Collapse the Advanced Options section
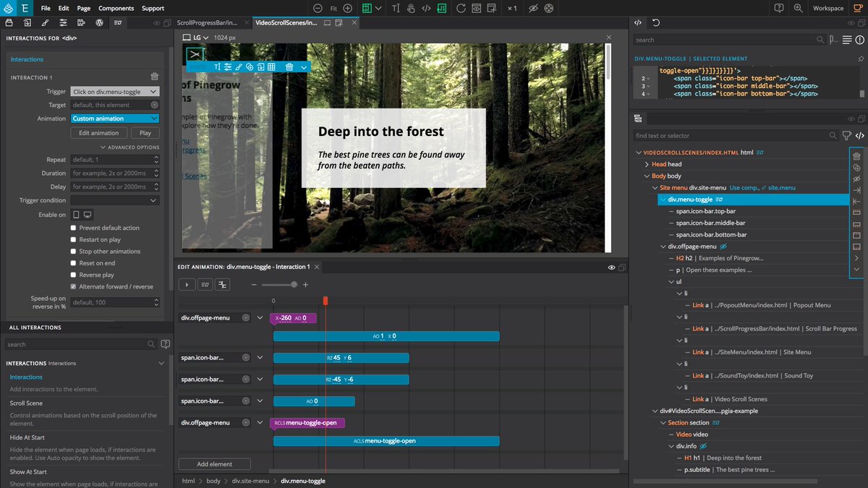The width and height of the screenshot is (868, 488). 129,147
